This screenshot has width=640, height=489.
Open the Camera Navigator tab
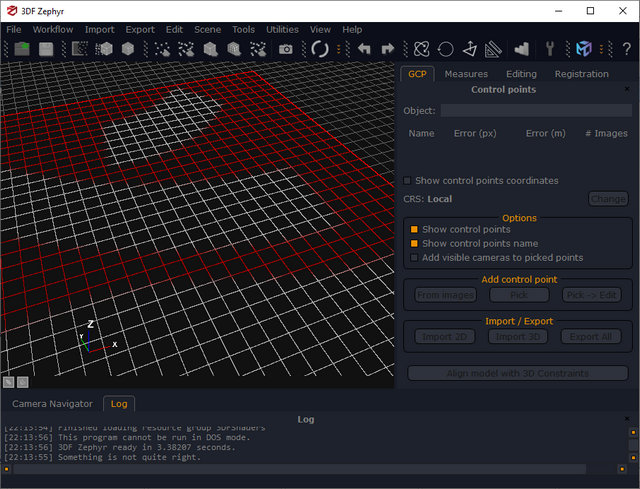52,404
